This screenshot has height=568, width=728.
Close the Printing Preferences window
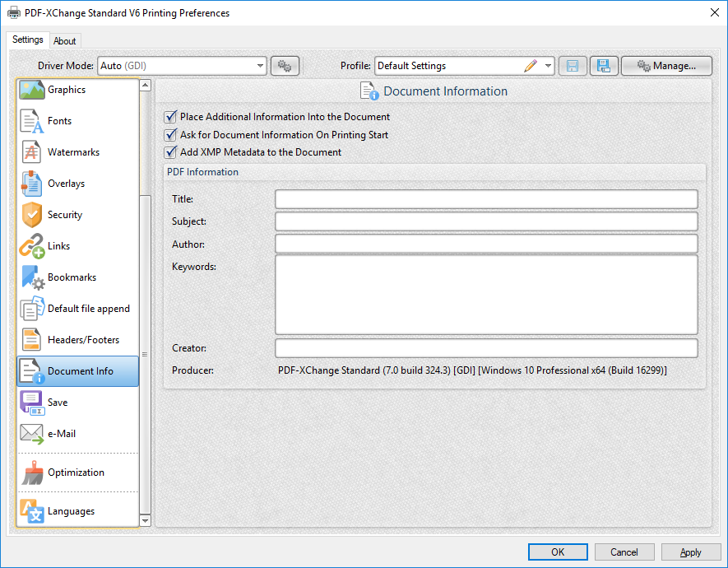pos(715,12)
